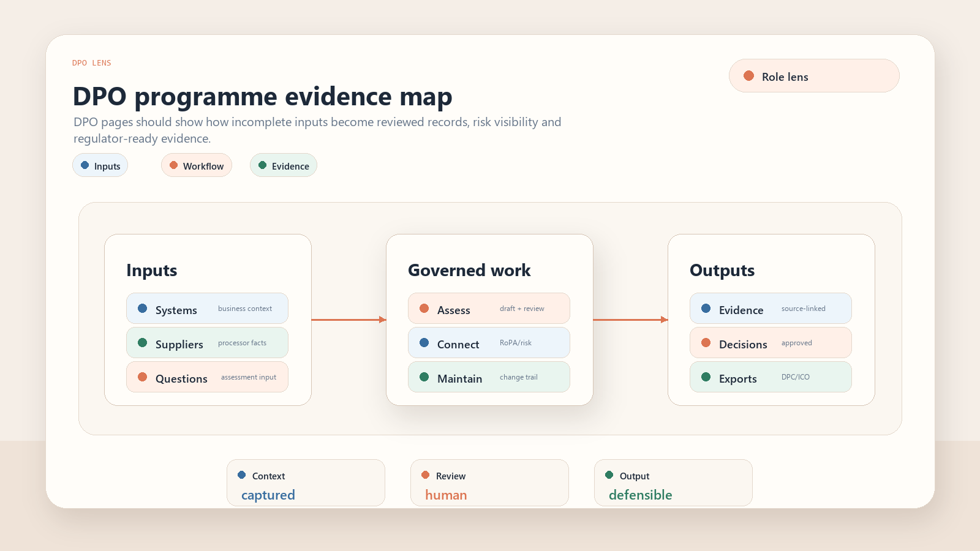
Task: Select the Context captured card
Action: click(x=306, y=483)
